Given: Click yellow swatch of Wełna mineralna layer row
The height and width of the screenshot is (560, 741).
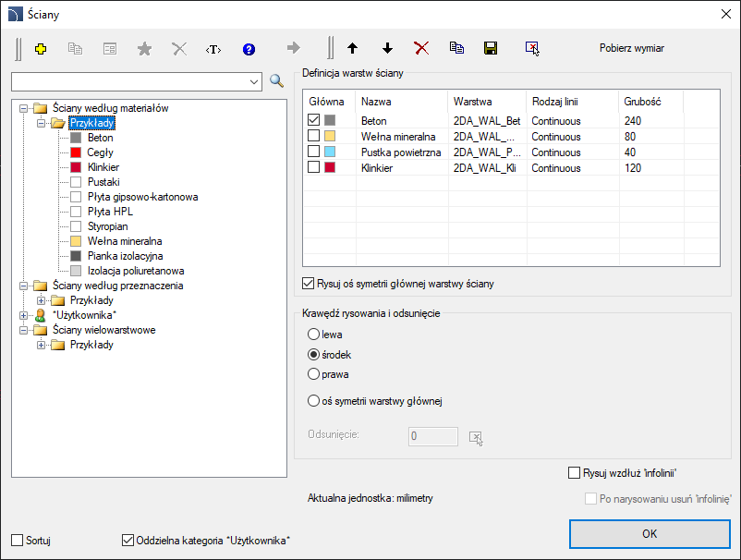Looking at the screenshot, I should pos(330,136).
